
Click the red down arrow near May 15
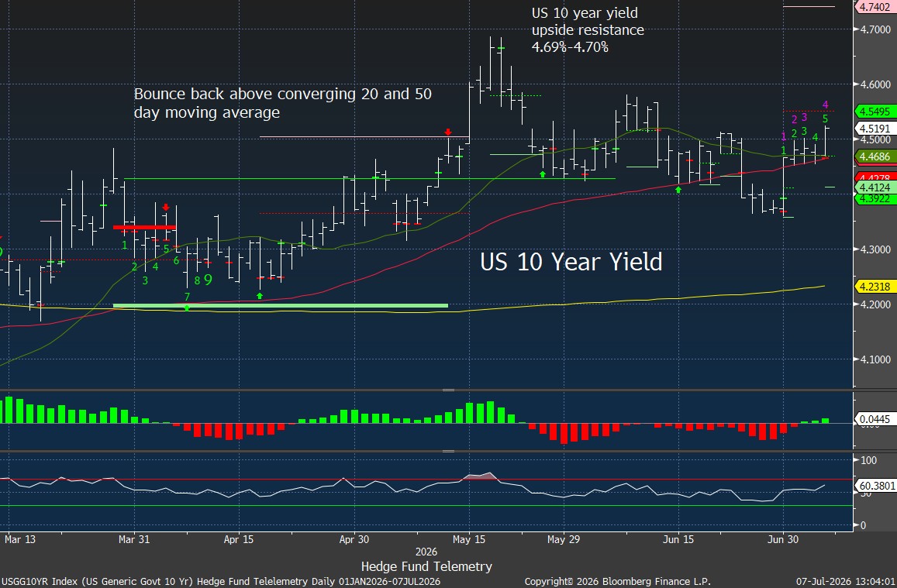pyautogui.click(x=448, y=132)
